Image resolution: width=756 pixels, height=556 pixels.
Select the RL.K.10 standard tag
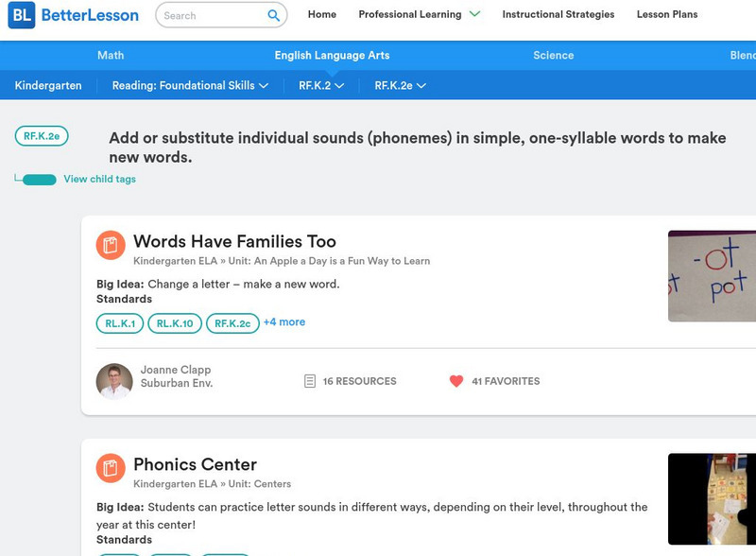[x=175, y=323]
